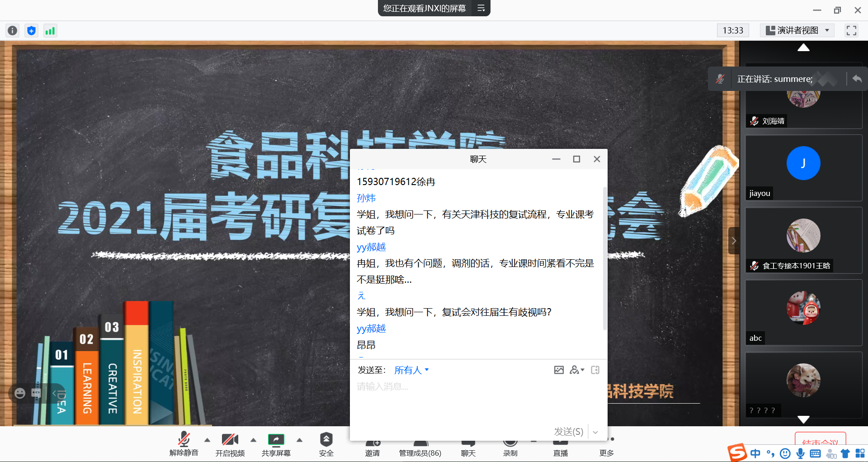The image size is (868, 462).
Task: Toggle punctuation mode in Sogou bar
Action: [x=770, y=453]
